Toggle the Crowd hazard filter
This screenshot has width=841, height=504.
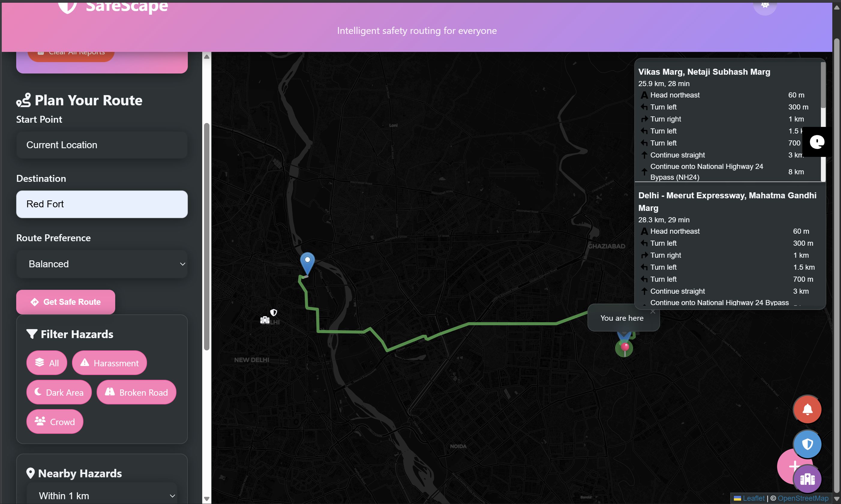[55, 421]
